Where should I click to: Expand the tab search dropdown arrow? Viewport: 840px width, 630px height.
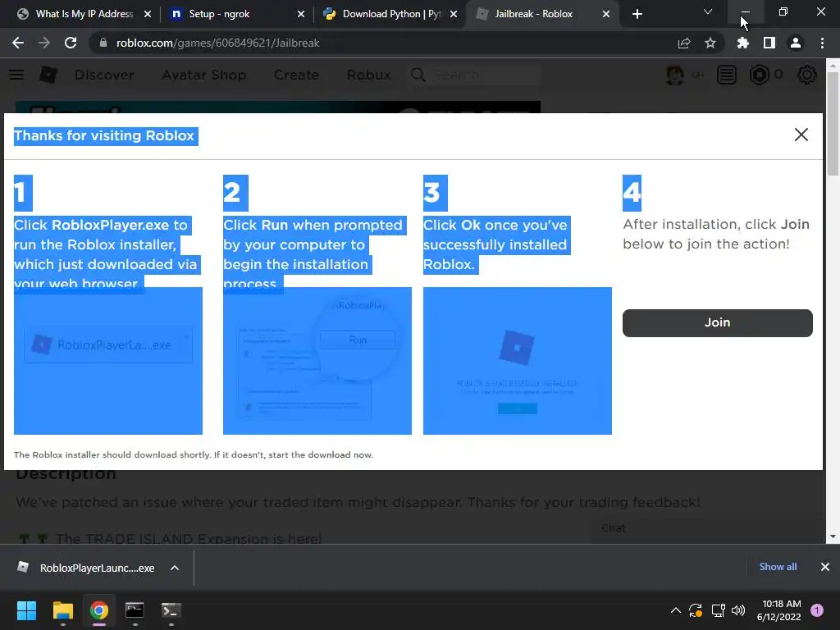[x=708, y=11]
